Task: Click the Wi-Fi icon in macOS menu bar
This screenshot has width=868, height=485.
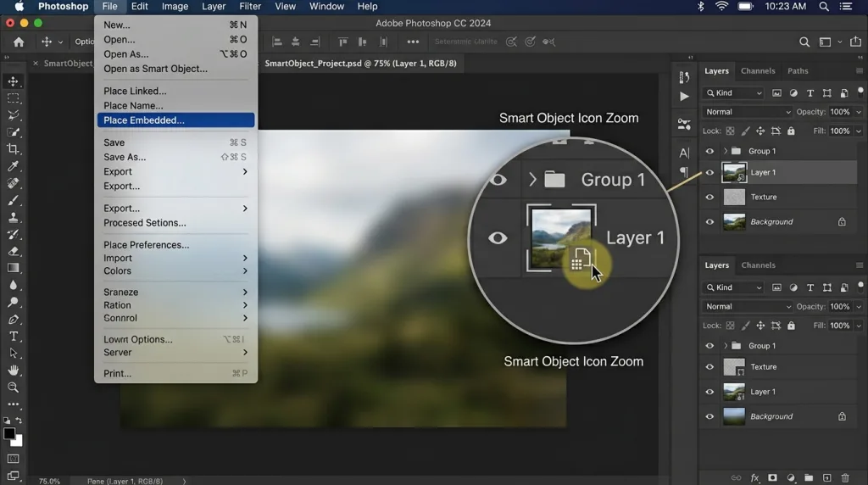Action: pyautogui.click(x=721, y=7)
